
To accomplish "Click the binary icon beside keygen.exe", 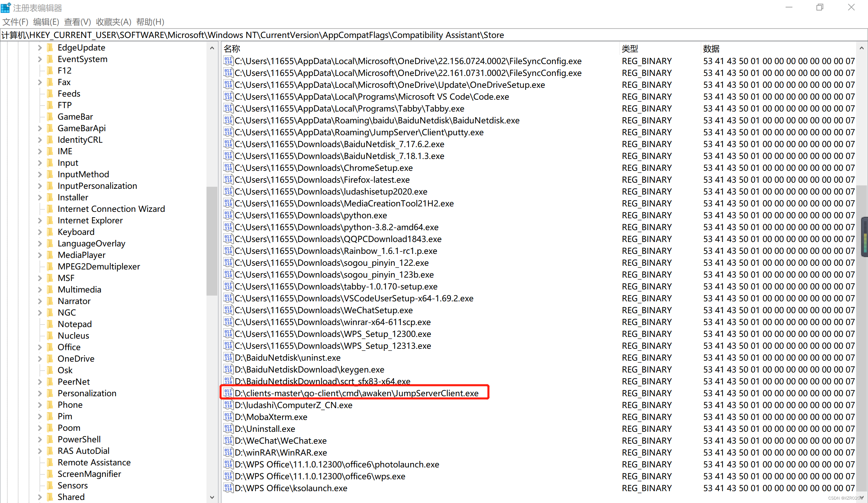I will (228, 369).
